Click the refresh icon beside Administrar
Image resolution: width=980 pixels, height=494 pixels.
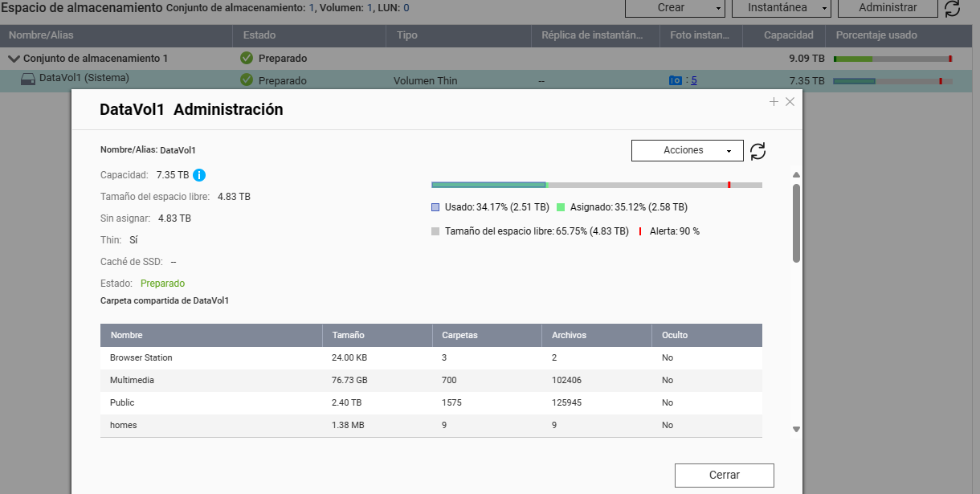(952, 8)
